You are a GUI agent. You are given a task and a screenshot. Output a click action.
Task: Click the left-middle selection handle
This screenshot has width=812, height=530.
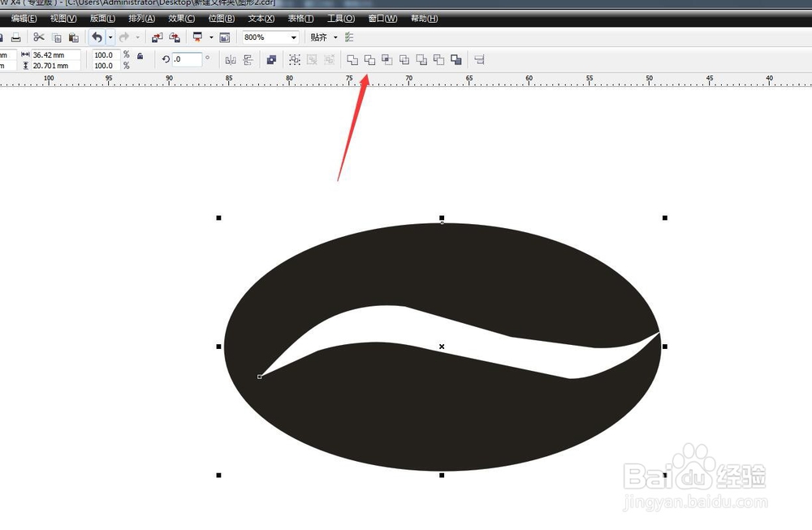218,347
